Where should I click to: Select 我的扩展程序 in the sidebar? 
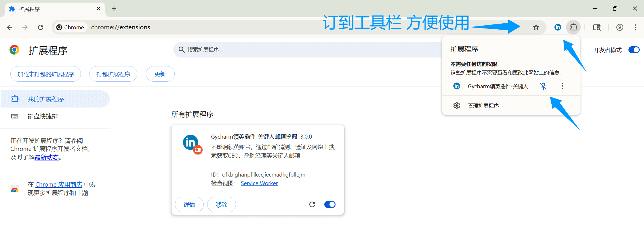55,99
